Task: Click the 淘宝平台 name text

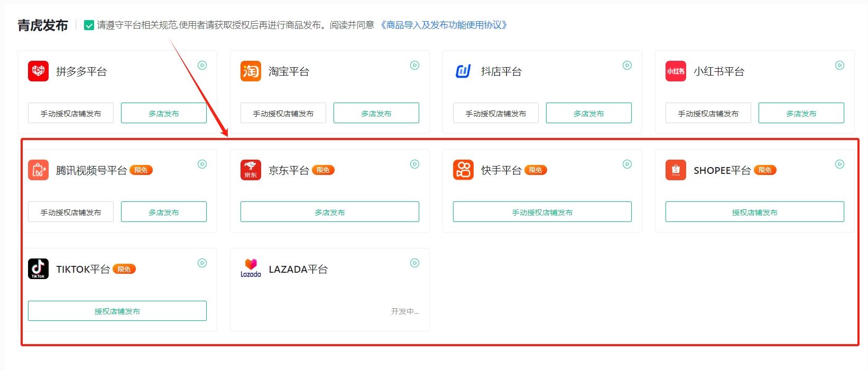Action: 289,71
